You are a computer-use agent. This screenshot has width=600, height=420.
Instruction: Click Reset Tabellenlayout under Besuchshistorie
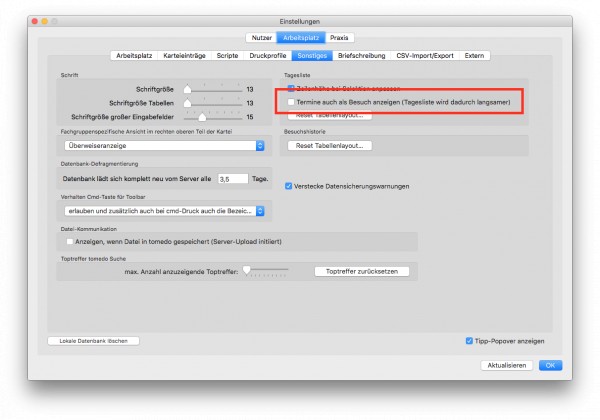point(329,145)
